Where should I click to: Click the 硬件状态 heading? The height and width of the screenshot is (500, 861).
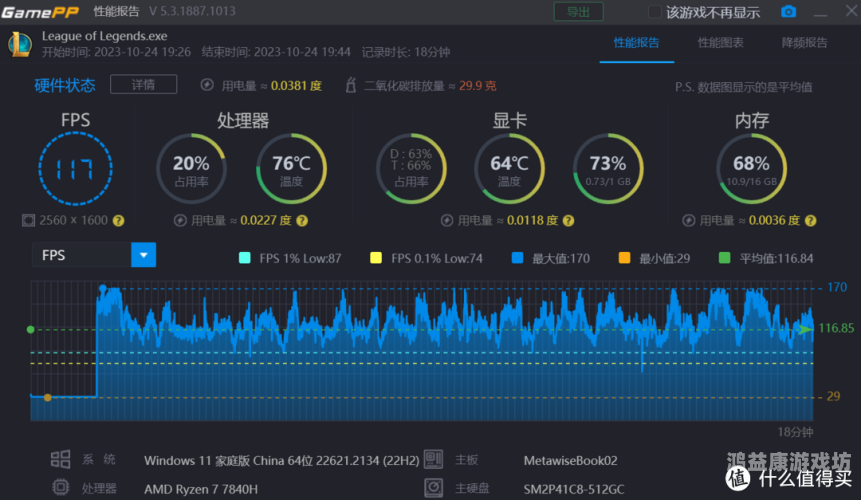(65, 85)
